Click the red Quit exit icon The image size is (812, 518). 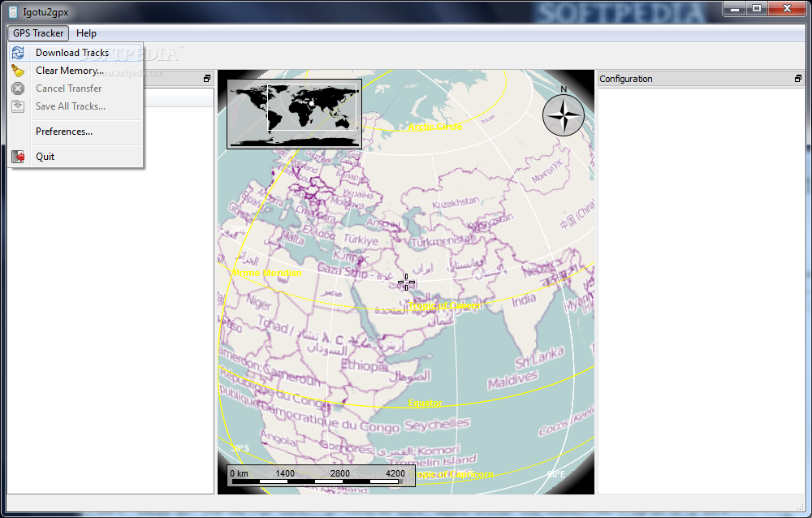[x=18, y=157]
